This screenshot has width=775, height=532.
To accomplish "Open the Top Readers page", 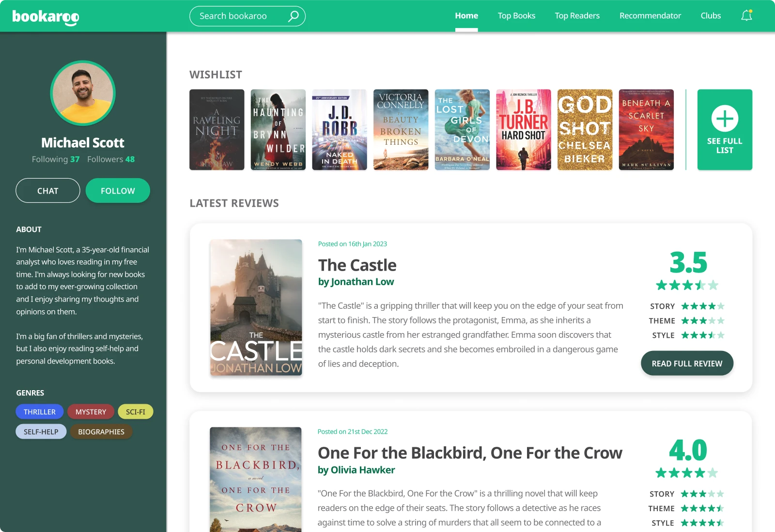I will pos(577,15).
